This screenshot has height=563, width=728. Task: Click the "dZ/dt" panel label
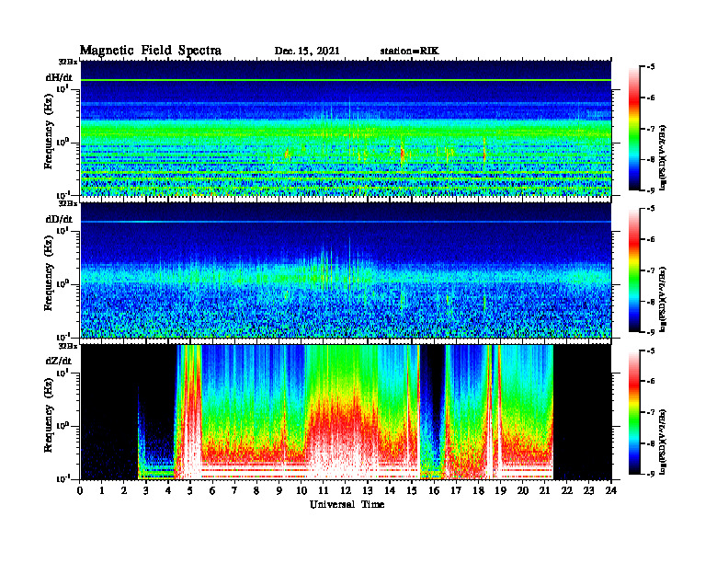coord(59,361)
